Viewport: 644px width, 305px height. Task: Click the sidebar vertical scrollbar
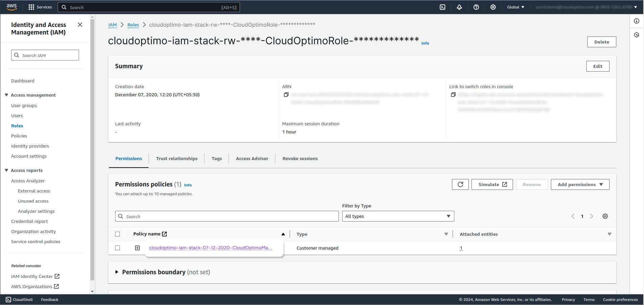(92, 150)
